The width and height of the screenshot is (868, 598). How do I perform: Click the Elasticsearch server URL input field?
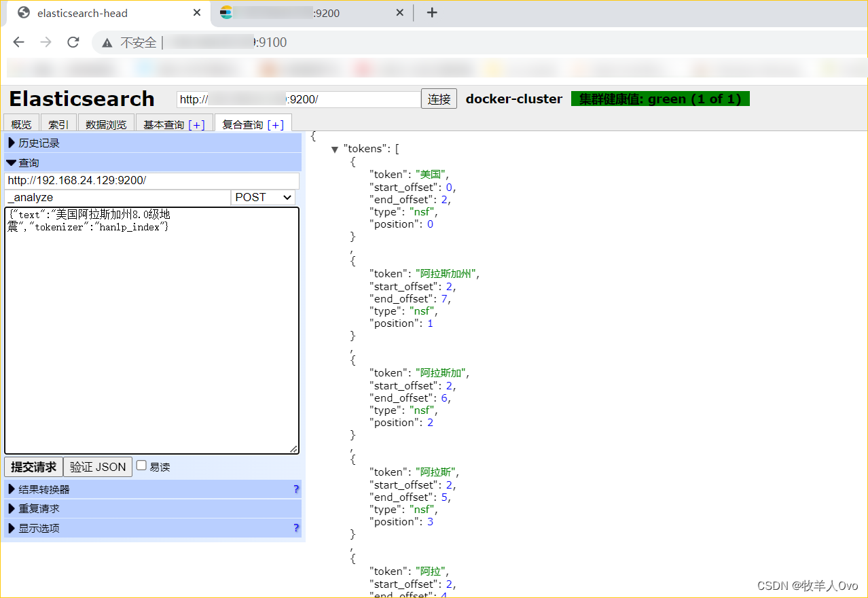[x=299, y=99]
